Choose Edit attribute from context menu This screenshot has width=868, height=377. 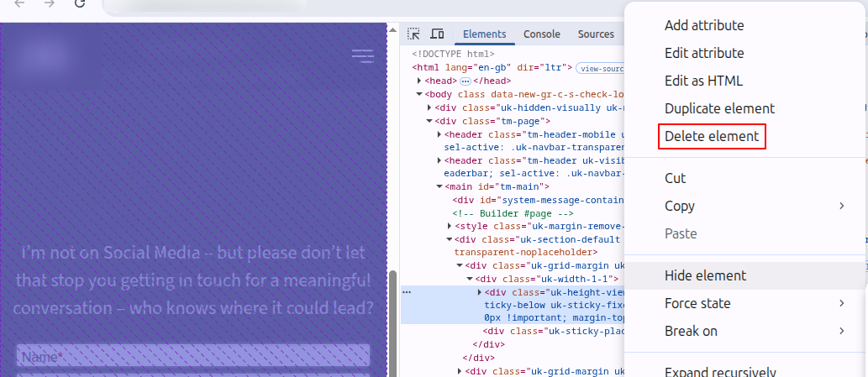[x=704, y=53]
